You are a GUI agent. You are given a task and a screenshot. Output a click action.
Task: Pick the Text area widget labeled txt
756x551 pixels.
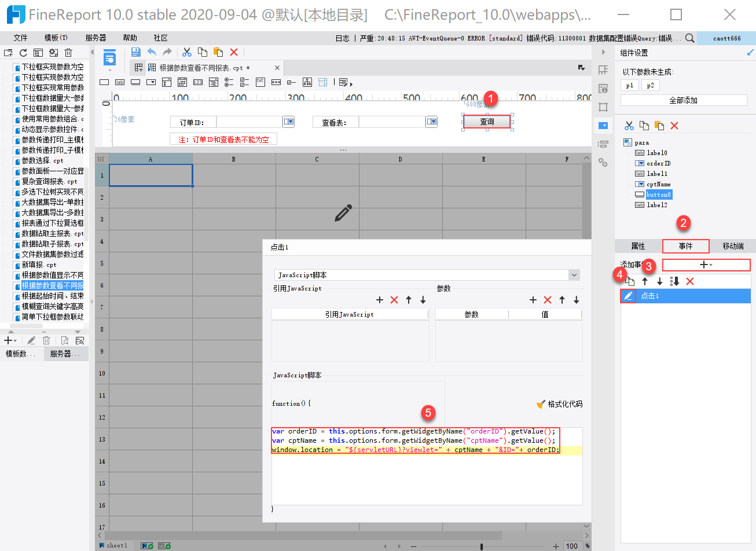tap(260, 82)
